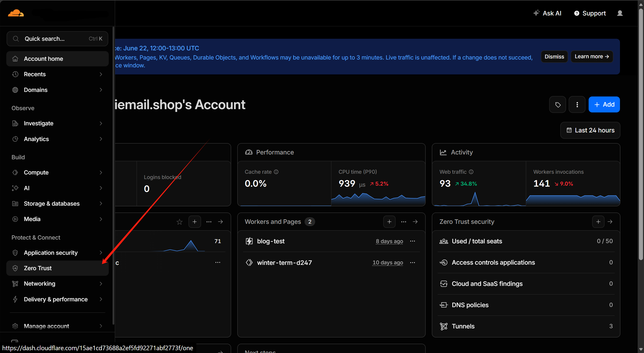Expand the Domains sidebar menu
The height and width of the screenshot is (353, 644).
point(57,90)
